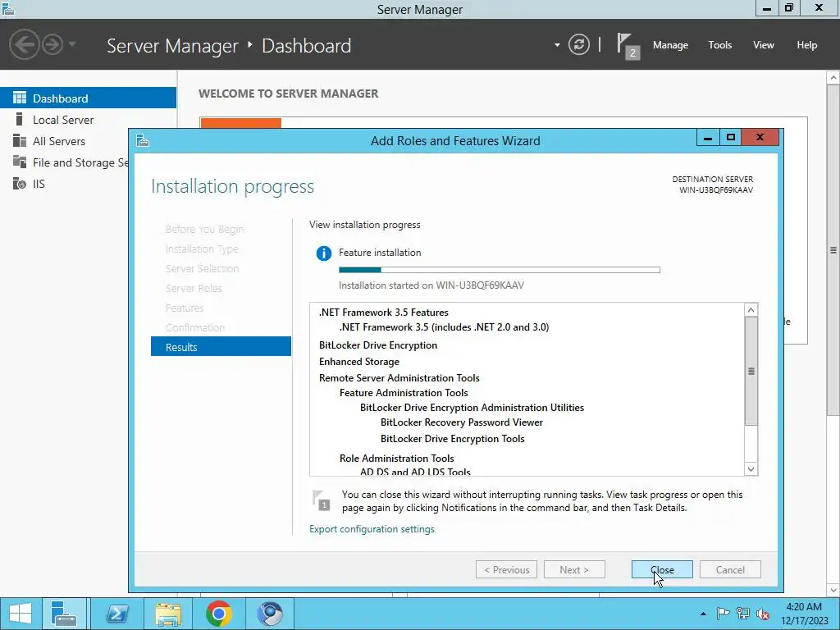Click Remote Server Administration Tools entry
Viewport: 840px width, 630px height.
click(399, 377)
